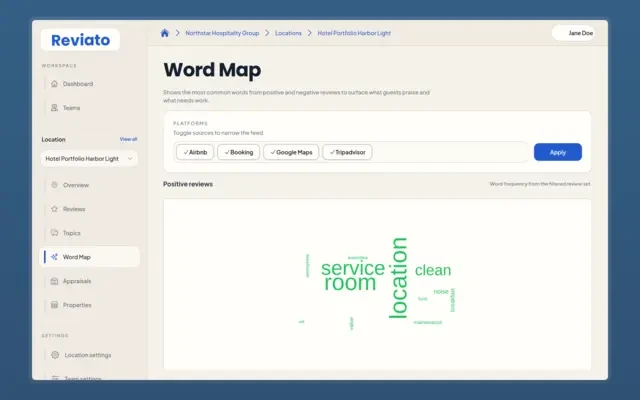Toggle the Airbnb platform filter
Viewport: 640px width, 400px height.
tap(195, 152)
